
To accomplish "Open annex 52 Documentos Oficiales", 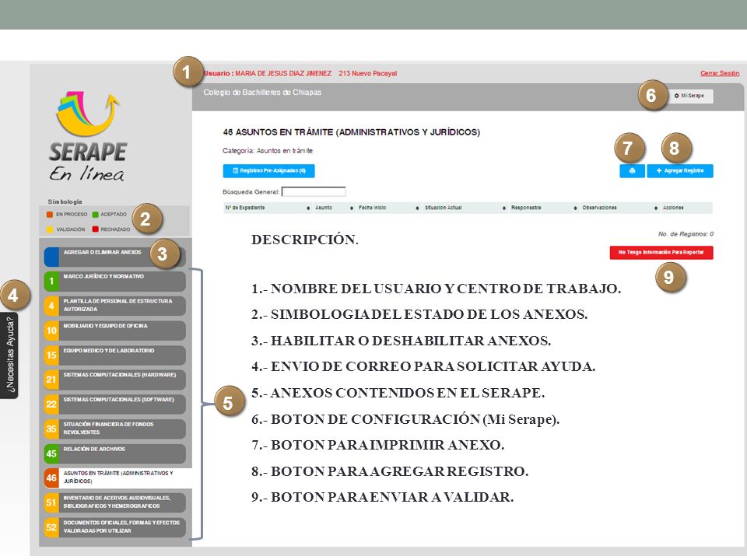I will [x=114, y=527].
